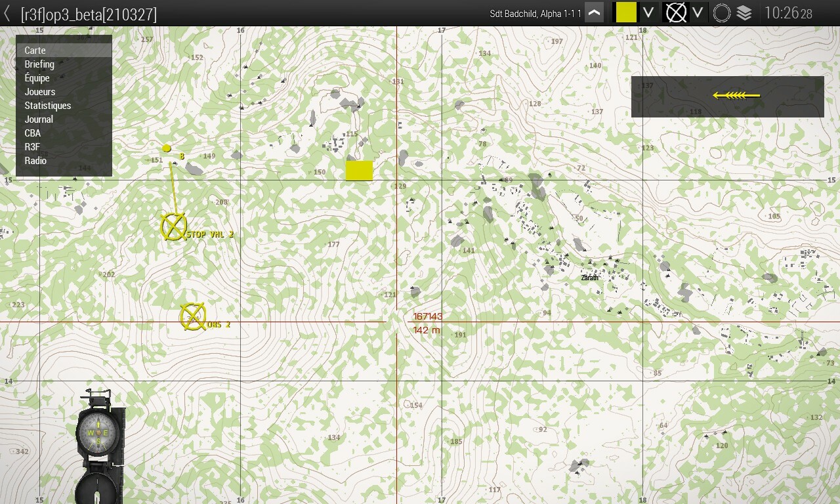Screen dimensions: 840x504
Task: Click the elevation label 208 on the map
Action: coord(221,202)
